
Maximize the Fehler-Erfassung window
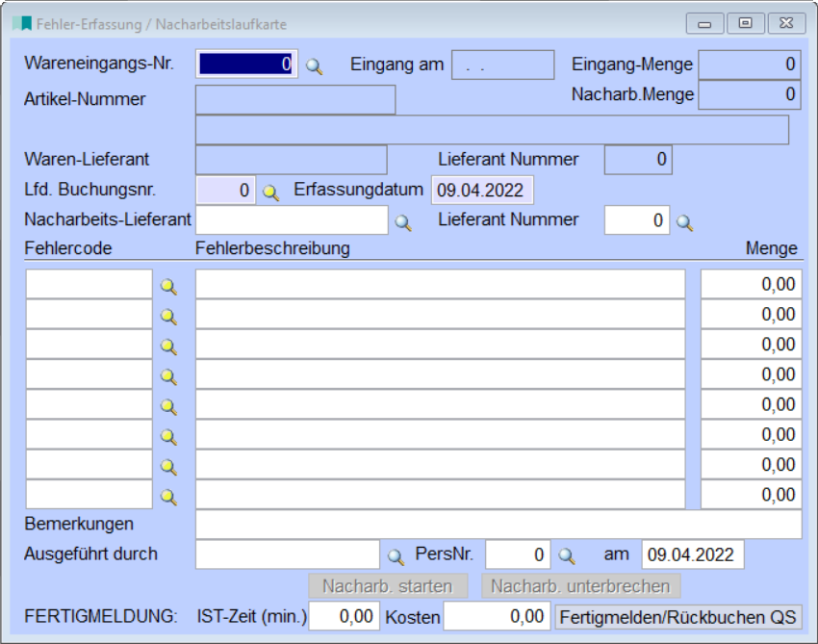point(745,24)
